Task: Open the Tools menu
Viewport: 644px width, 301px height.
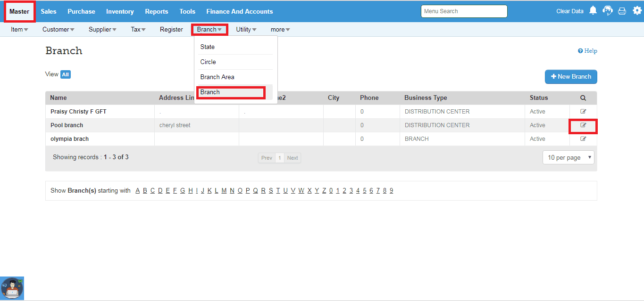Action: click(x=187, y=11)
